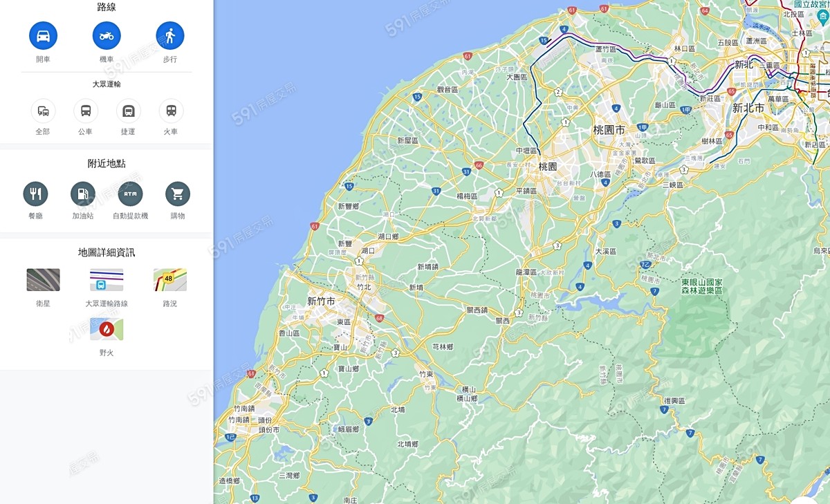Click the 新北市 label on map
The image size is (830, 504).
(x=748, y=108)
